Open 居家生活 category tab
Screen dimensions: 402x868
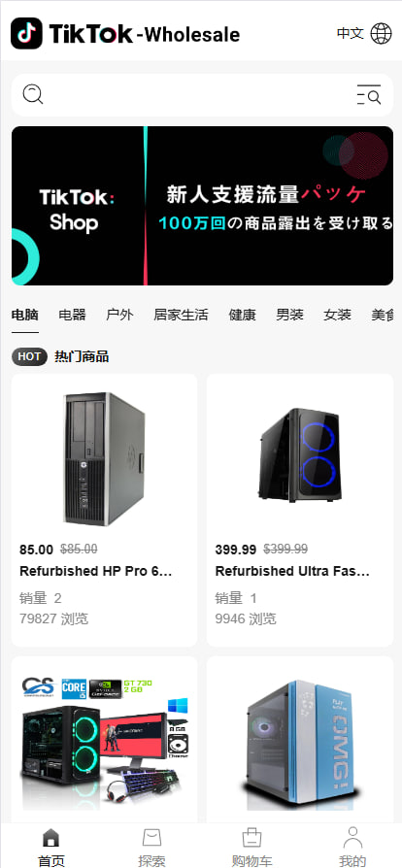coord(181,315)
